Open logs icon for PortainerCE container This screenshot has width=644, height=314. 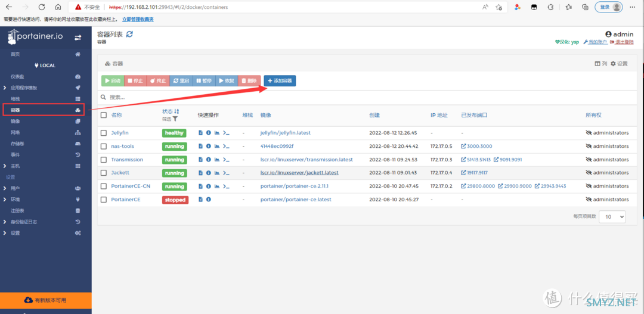point(201,200)
